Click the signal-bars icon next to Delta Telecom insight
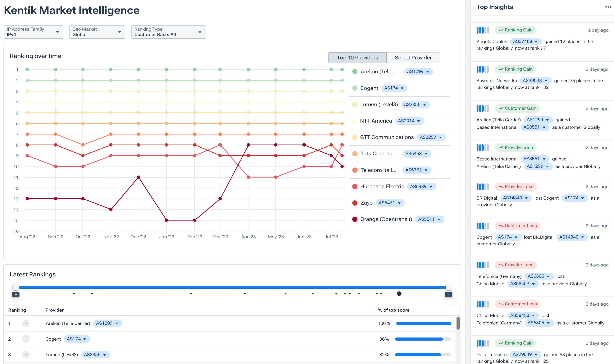Image resolution: width=614 pixels, height=364 pixels. coord(482,343)
